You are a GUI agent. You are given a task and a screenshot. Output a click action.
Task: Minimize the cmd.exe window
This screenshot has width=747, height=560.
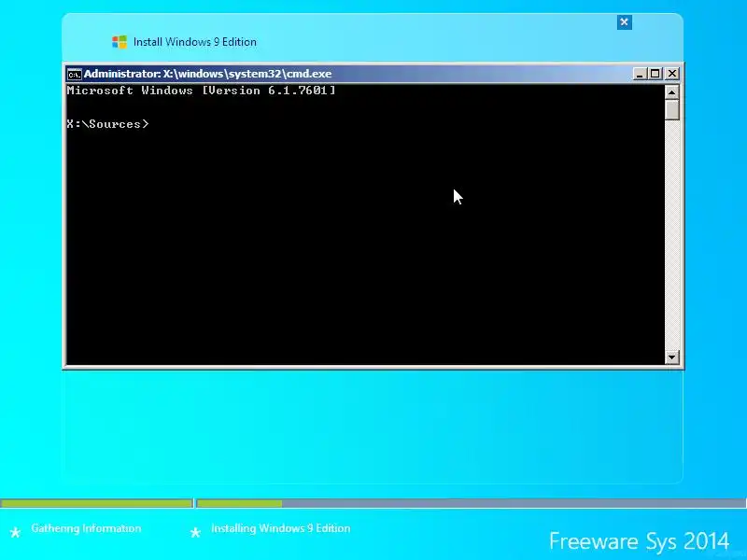point(640,74)
